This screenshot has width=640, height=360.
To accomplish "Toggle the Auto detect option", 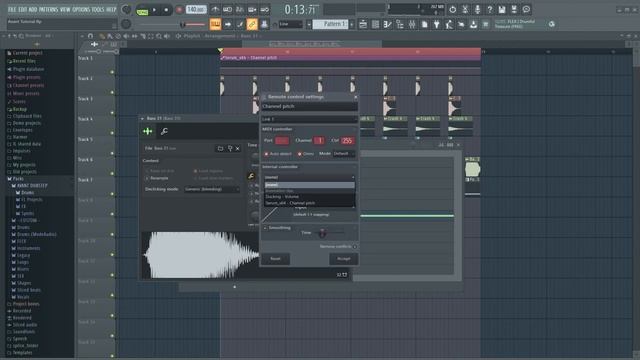I will point(278,154).
